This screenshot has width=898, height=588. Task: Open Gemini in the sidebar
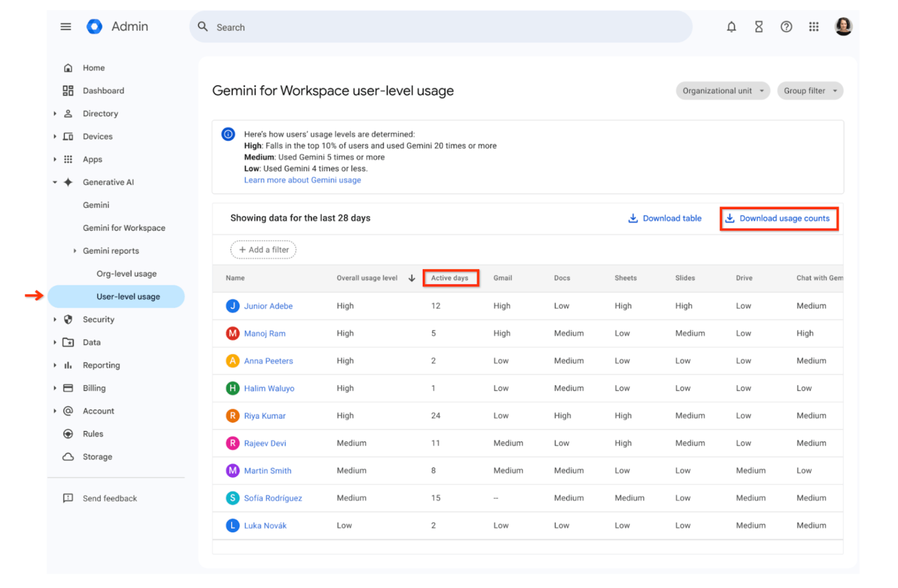click(x=96, y=205)
